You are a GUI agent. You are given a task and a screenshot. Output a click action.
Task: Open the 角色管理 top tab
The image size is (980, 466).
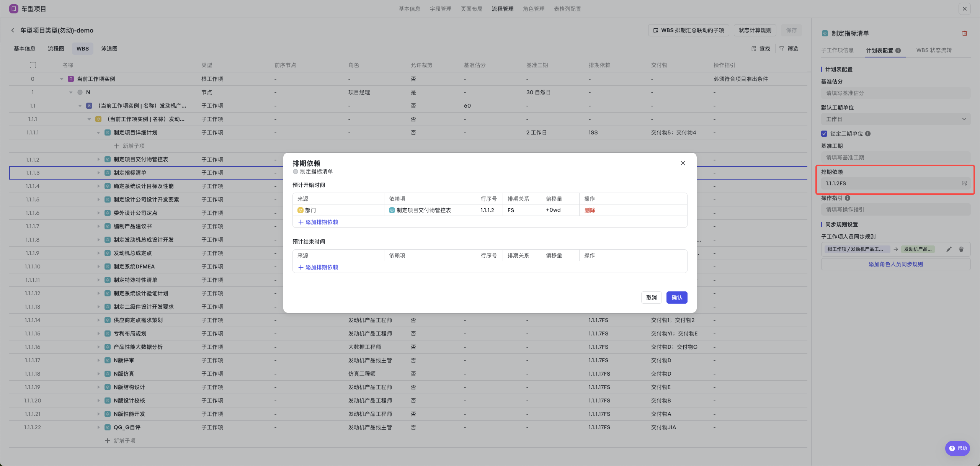click(534, 9)
